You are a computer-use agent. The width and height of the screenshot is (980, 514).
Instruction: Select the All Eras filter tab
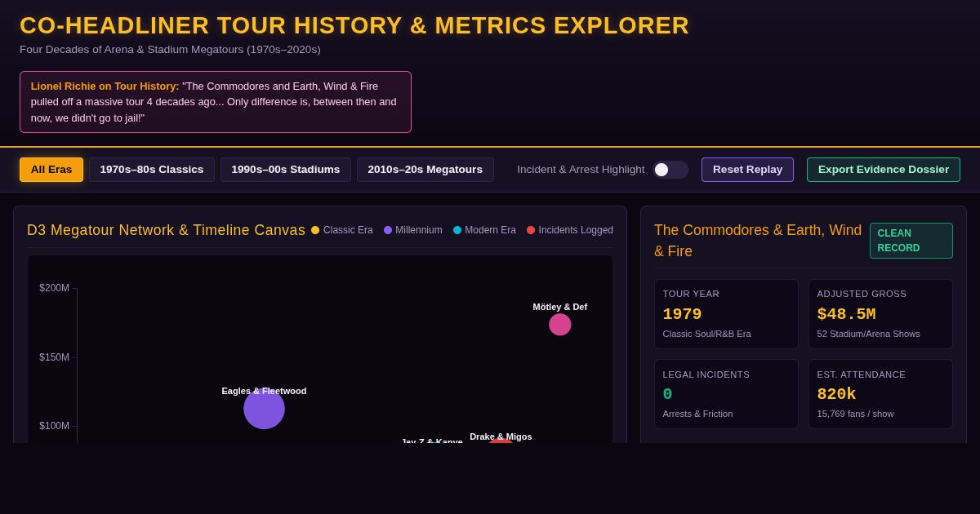coord(51,170)
